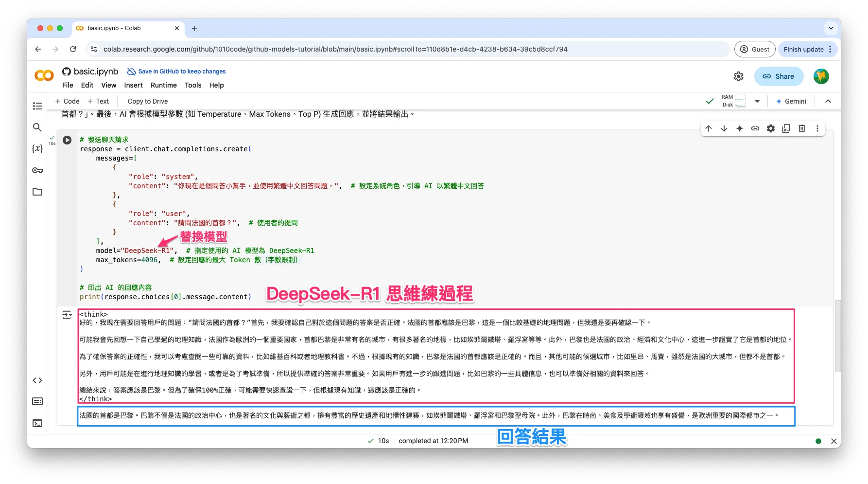Open the secrets key icon
868x484 pixels.
pos(37,170)
